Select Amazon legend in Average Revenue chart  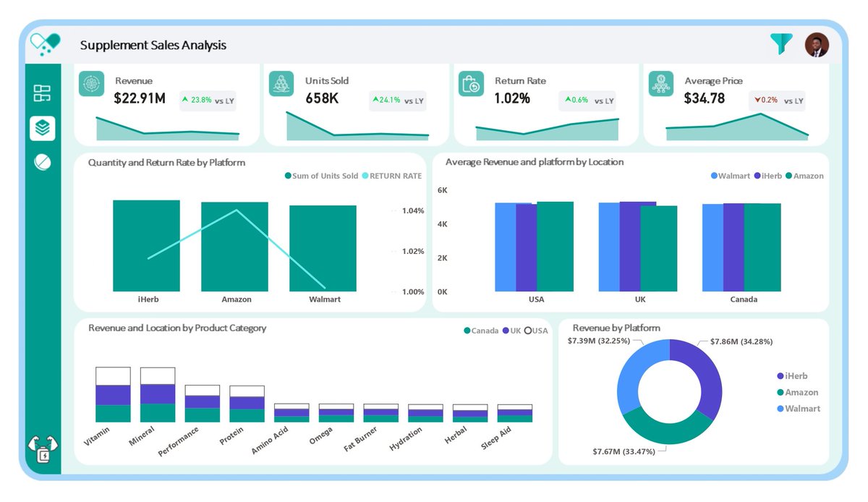click(804, 176)
